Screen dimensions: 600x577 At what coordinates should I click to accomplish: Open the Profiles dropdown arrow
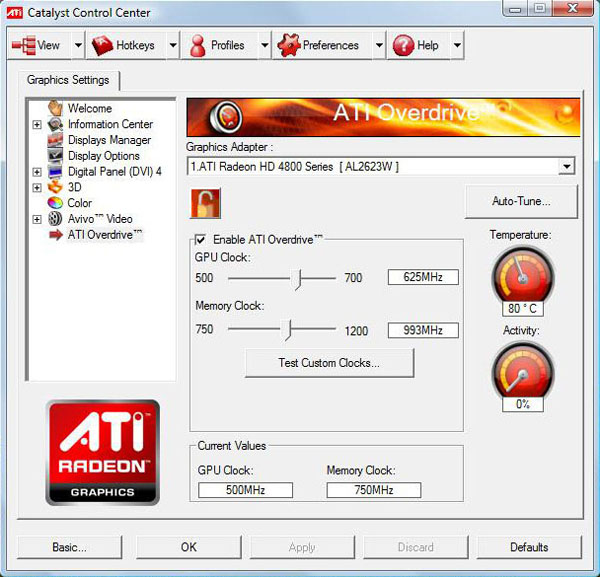pyautogui.click(x=264, y=45)
